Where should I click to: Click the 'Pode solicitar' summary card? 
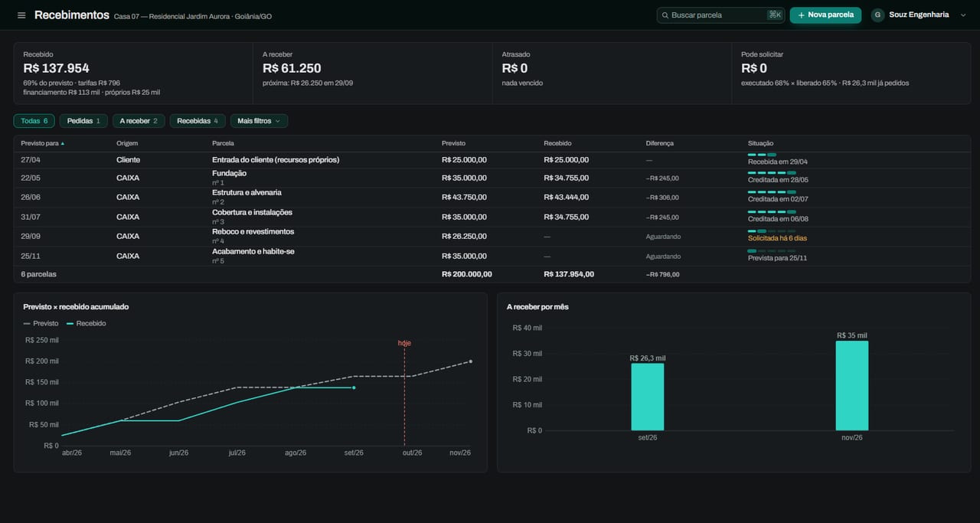[x=851, y=74]
